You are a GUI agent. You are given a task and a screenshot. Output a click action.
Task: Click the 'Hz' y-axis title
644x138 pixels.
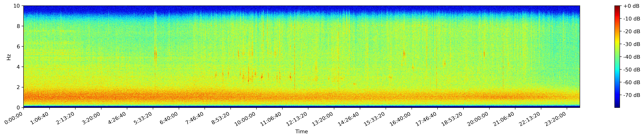pyautogui.click(x=9, y=57)
